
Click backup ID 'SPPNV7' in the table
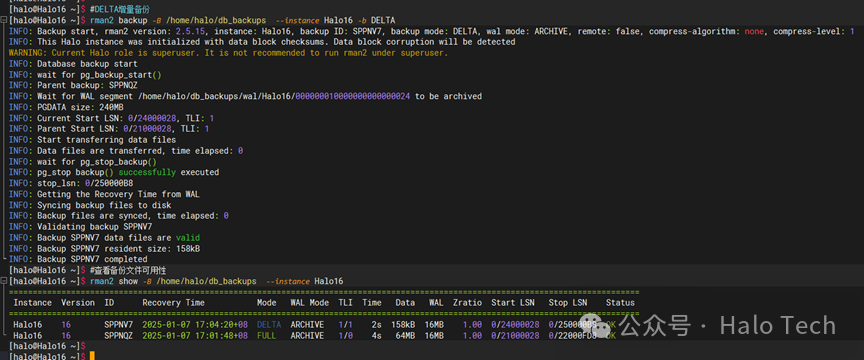pyautogui.click(x=118, y=325)
